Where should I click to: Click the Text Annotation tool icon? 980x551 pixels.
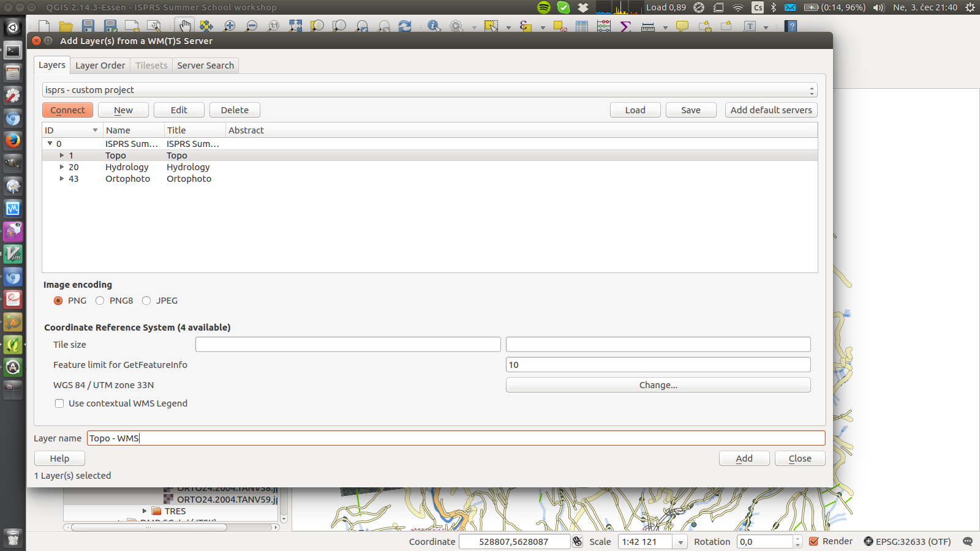750,26
